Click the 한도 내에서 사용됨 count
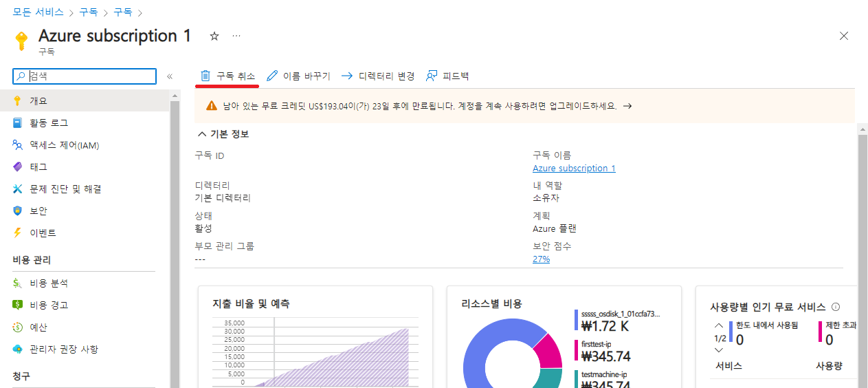 (739, 340)
